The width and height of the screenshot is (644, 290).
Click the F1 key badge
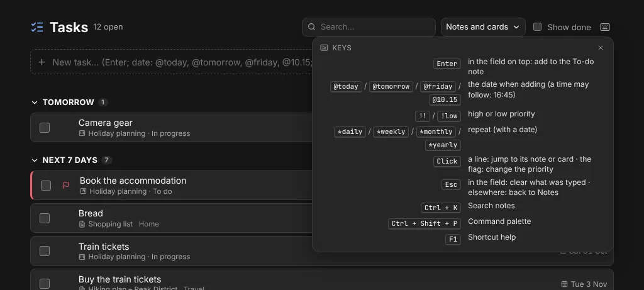pyautogui.click(x=453, y=240)
